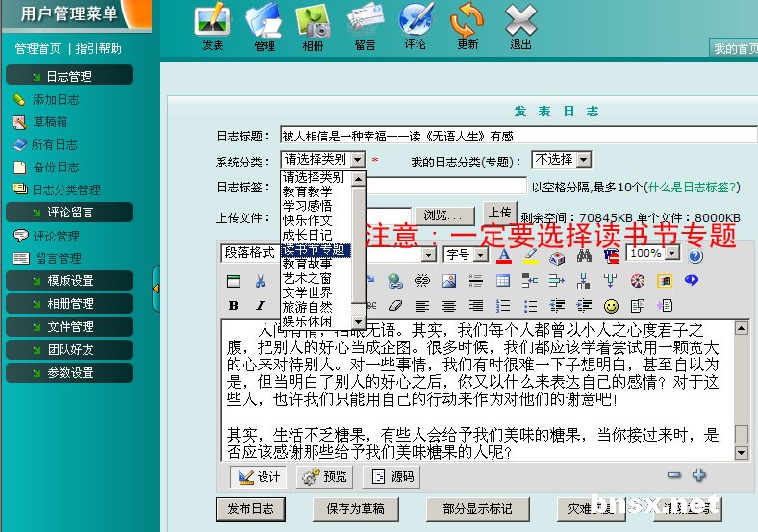Switch to the 源码 source view tab
This screenshot has width=758, height=532.
point(393,476)
